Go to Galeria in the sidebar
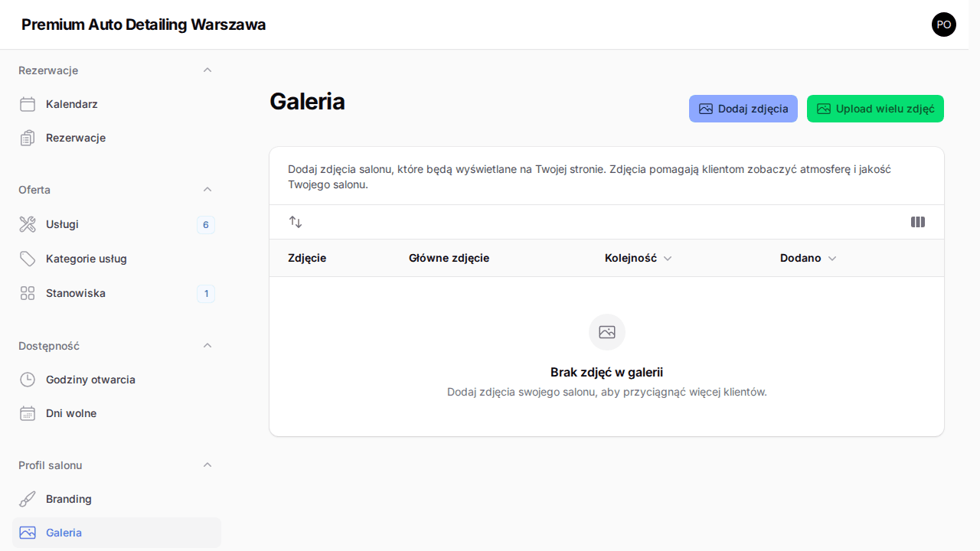 (x=64, y=533)
